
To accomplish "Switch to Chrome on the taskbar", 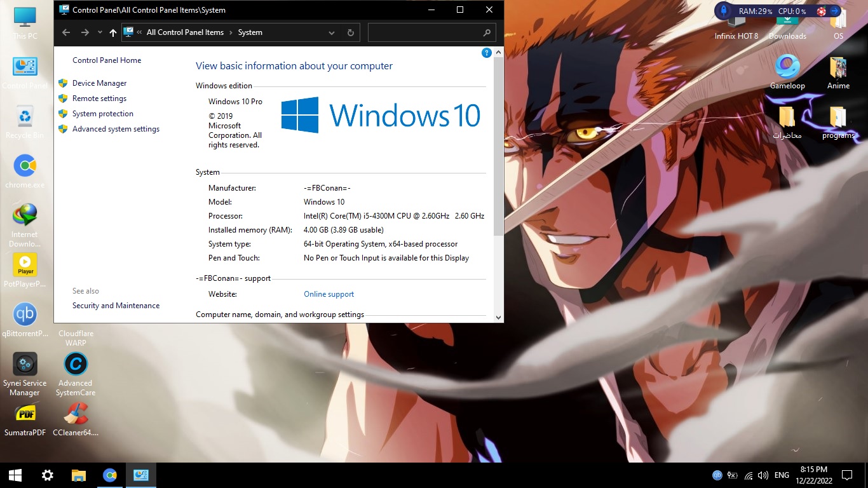I will pos(110,475).
